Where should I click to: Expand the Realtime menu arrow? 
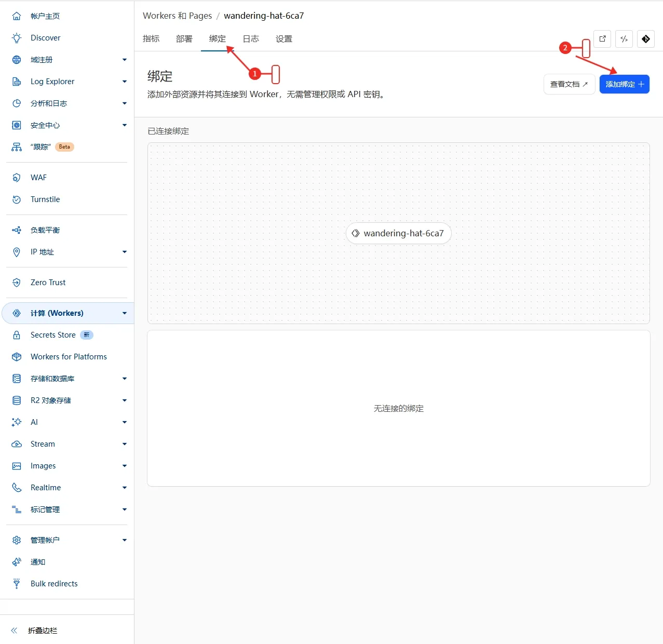click(125, 488)
